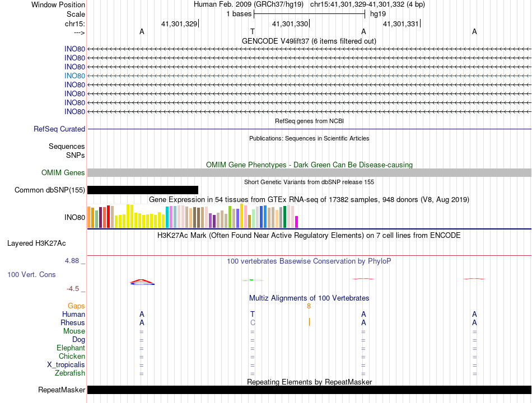Image resolution: width=532 pixels, height=403 pixels.
Task: Select the Zebrafish alignment row label
Action: click(x=70, y=373)
